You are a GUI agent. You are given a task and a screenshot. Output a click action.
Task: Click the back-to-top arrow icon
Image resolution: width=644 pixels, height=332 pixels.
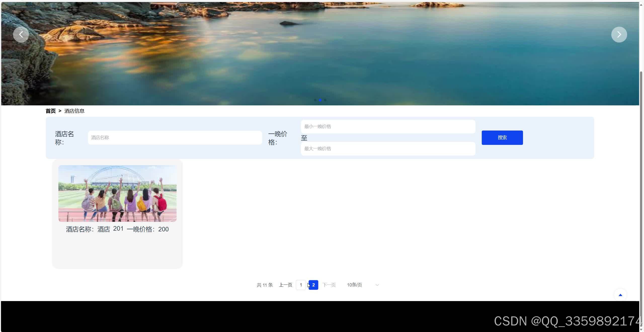point(620,295)
